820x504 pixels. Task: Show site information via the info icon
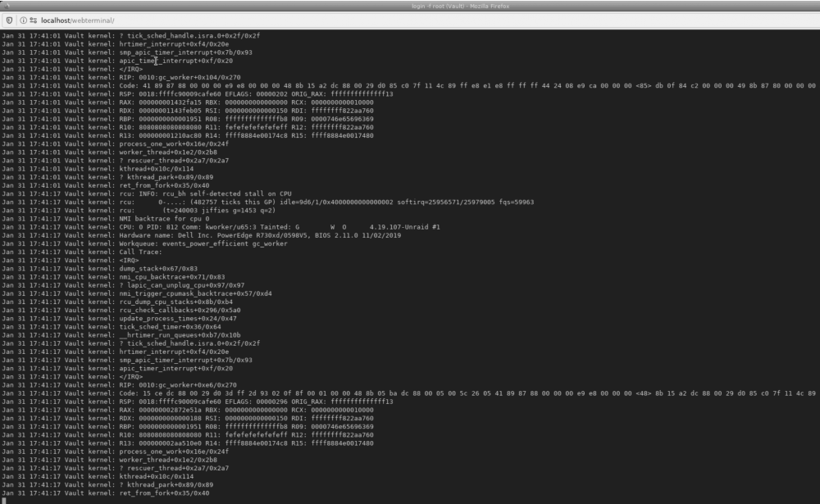pyautogui.click(x=24, y=20)
